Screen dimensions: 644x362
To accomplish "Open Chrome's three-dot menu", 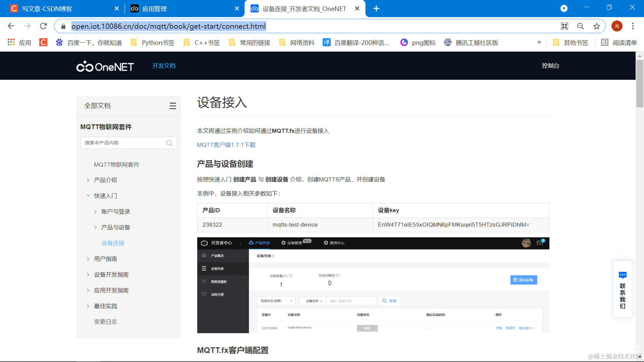I will (x=633, y=26).
